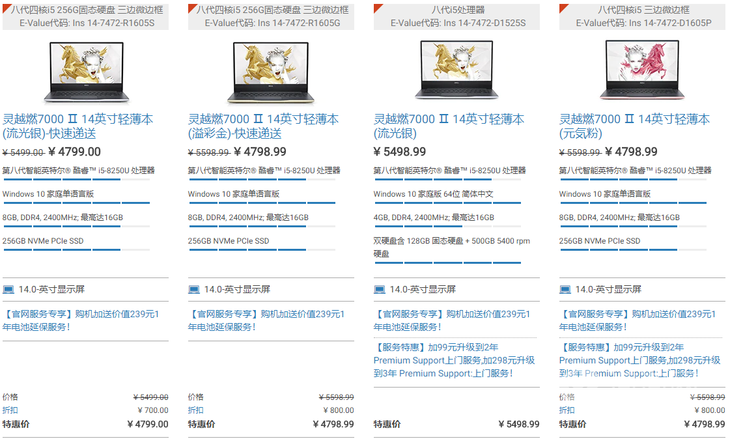This screenshot has width=730, height=439.
Task: Click i5-8250U processor text on D1605P card
Action: point(635,170)
